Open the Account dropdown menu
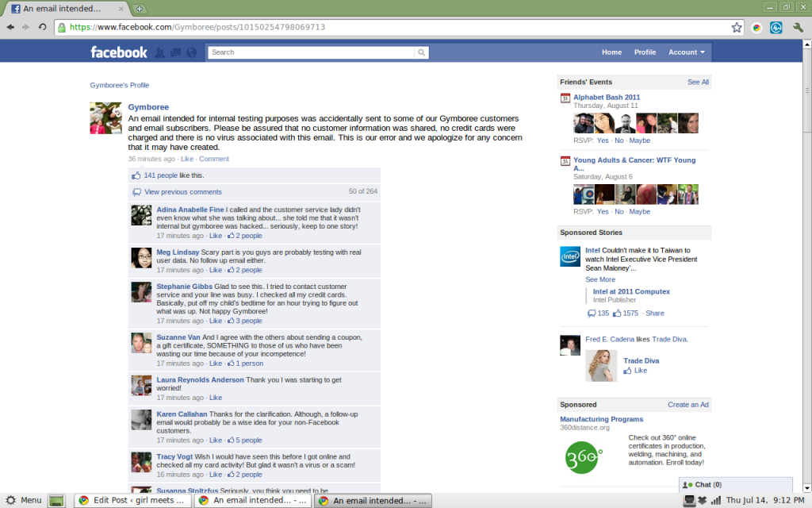Image resolution: width=812 pixels, height=508 pixels. point(686,52)
